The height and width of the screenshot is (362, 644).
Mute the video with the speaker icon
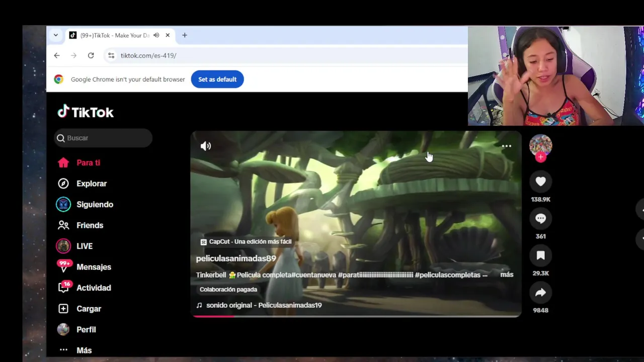click(x=206, y=146)
